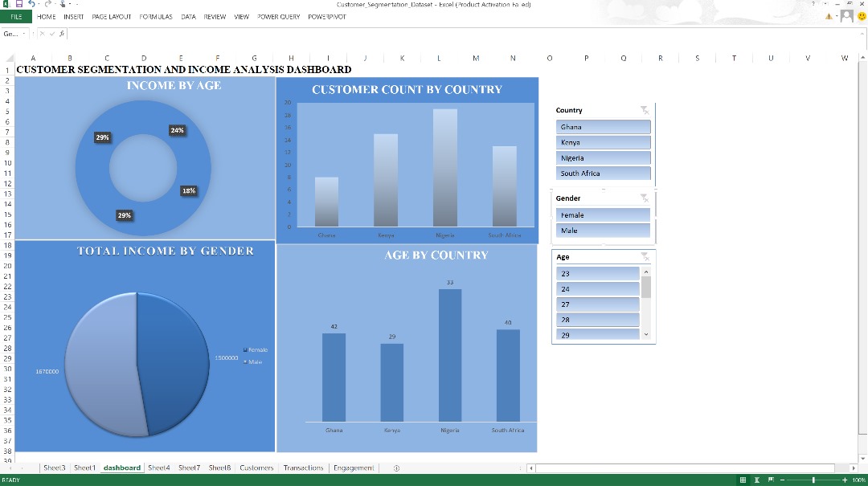Switch to Sheet3 tab
The width and height of the screenshot is (868, 486).
(x=55, y=468)
